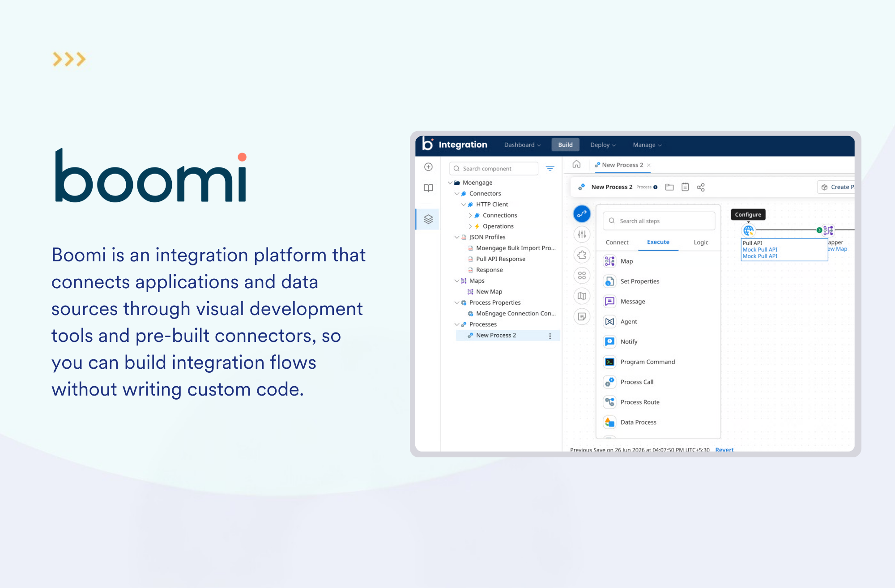The image size is (895, 588).
Task: Select New Process 2 in the tree
Action: click(508, 336)
